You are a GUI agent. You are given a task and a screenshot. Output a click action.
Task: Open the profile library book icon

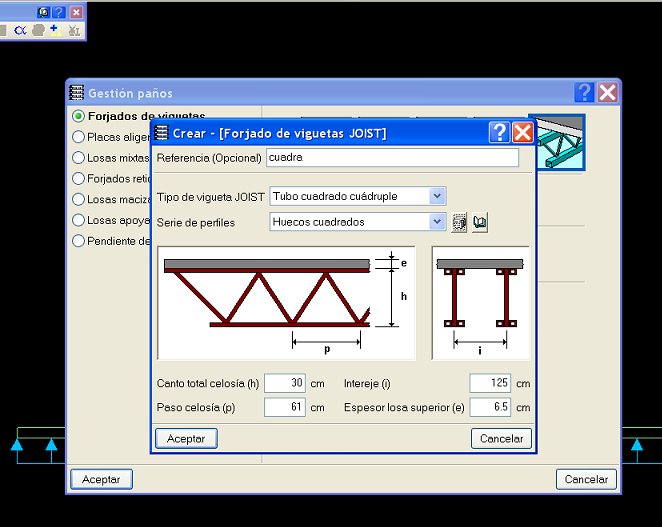[480, 222]
